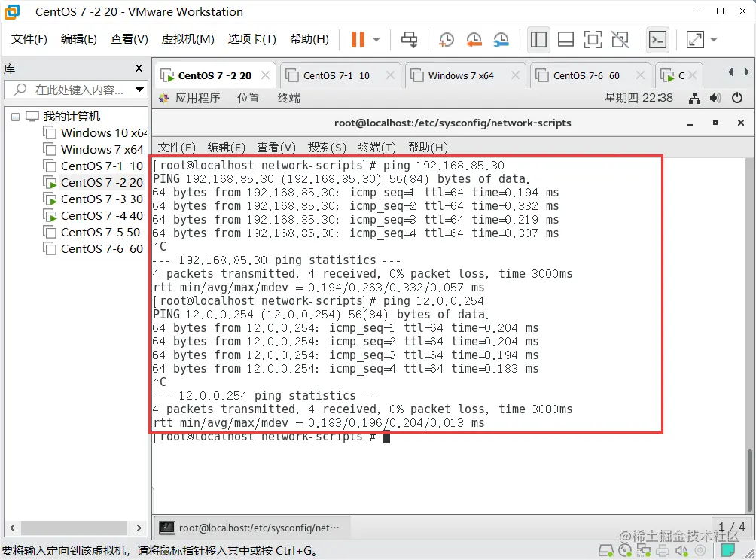Take a snapshot of the virtual machine

446,41
